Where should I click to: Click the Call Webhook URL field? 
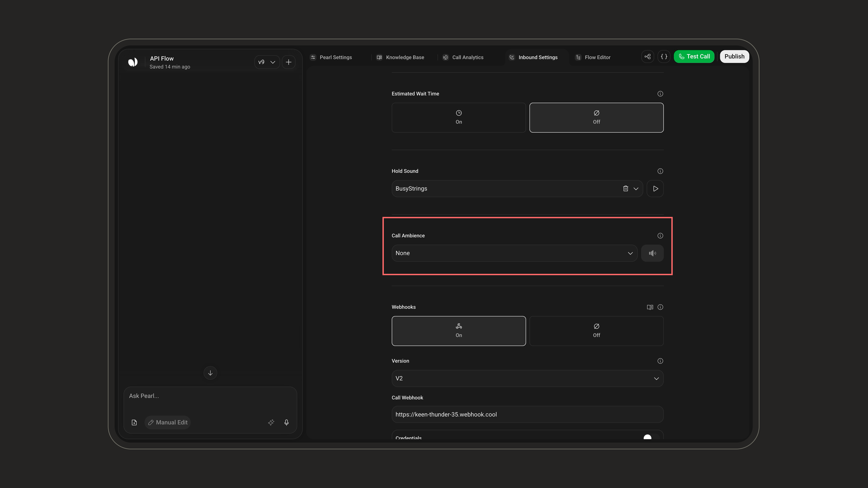click(x=527, y=415)
